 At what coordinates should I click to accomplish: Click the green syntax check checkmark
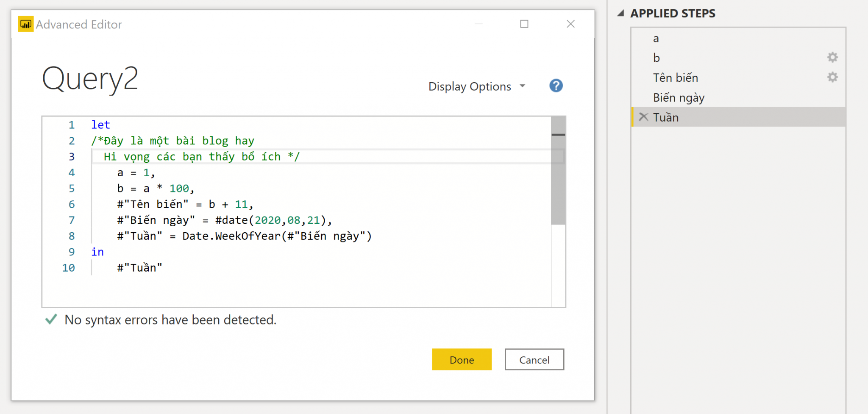51,320
